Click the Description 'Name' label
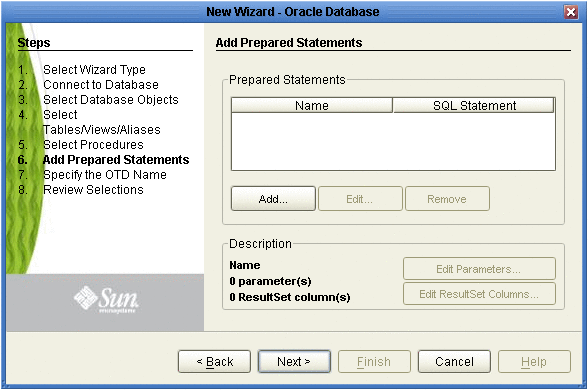Screen dimensions: 588x391 (x=244, y=265)
